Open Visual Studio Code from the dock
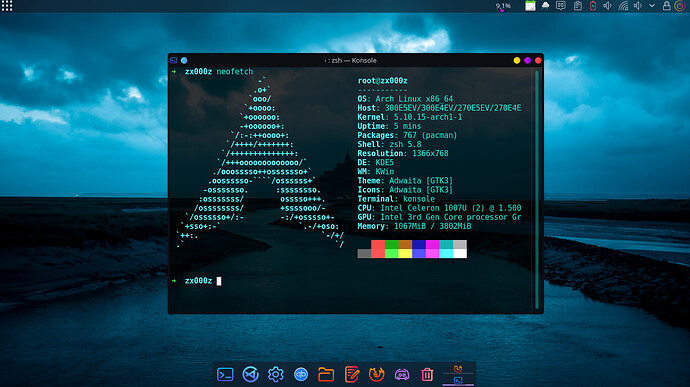 coord(250,375)
